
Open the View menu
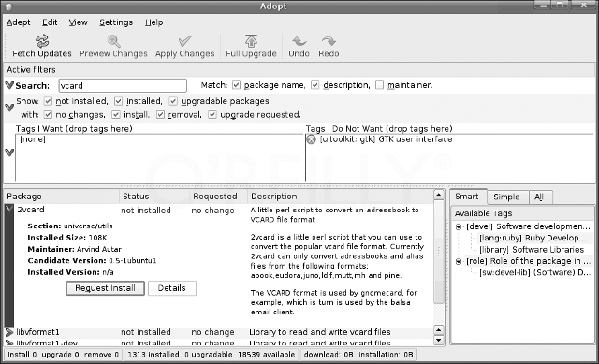[79, 22]
